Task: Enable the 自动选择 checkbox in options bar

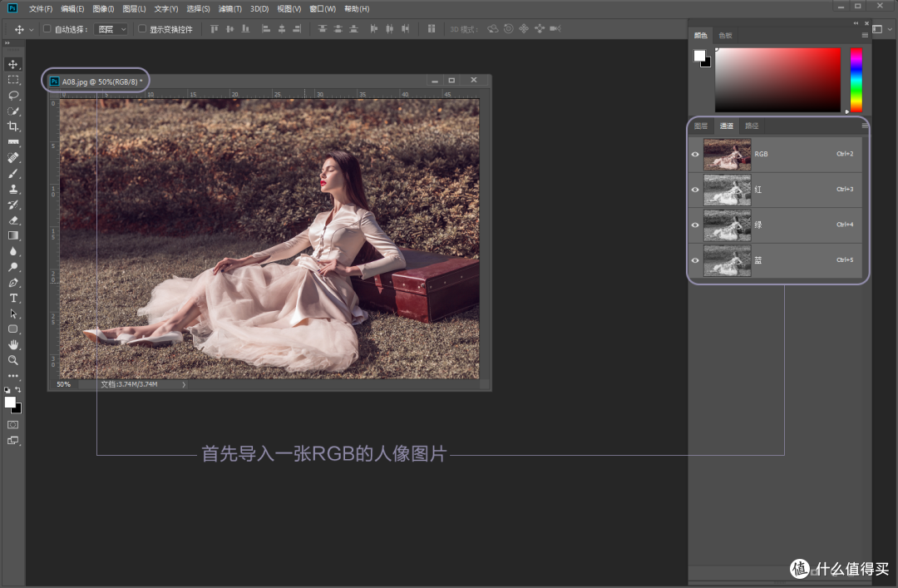Action: 47,27
